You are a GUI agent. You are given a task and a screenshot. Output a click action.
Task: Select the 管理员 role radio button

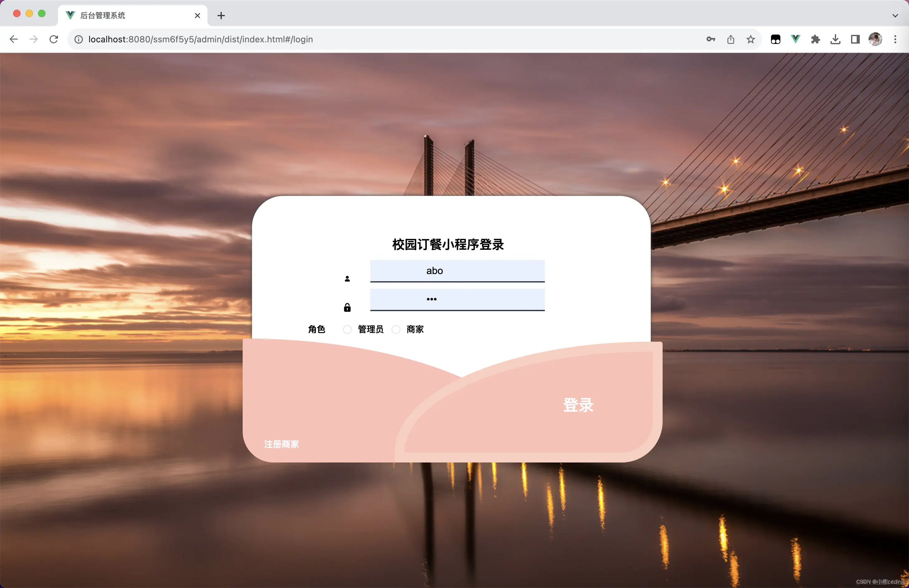click(x=347, y=329)
